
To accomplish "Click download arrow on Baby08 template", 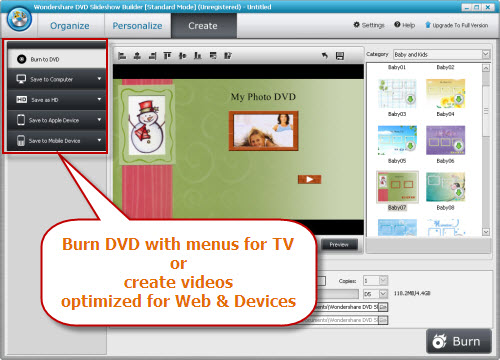I will 459,192.
